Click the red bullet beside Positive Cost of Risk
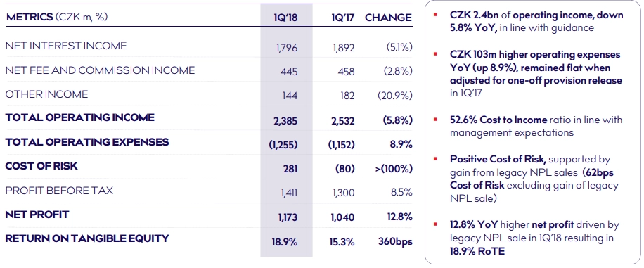This screenshot has width=644, height=268. click(x=436, y=160)
